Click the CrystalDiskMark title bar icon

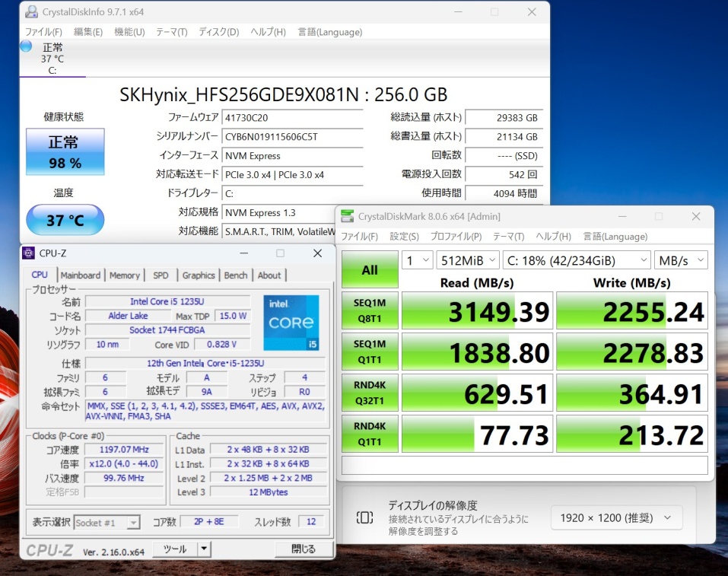tap(348, 217)
